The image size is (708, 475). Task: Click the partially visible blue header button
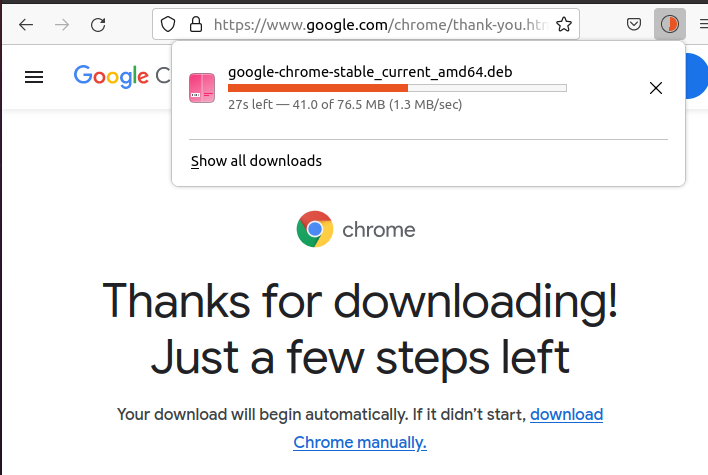pyautogui.click(x=696, y=76)
